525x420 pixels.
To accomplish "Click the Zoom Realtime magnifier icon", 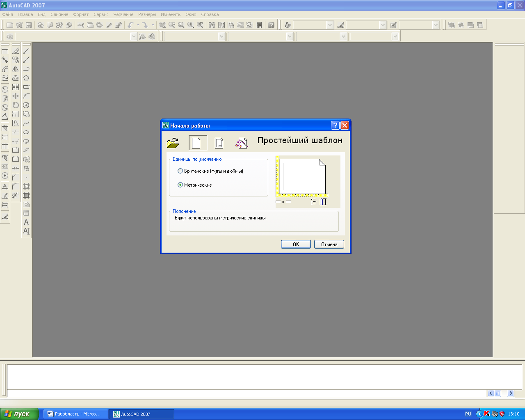I will (172, 25).
